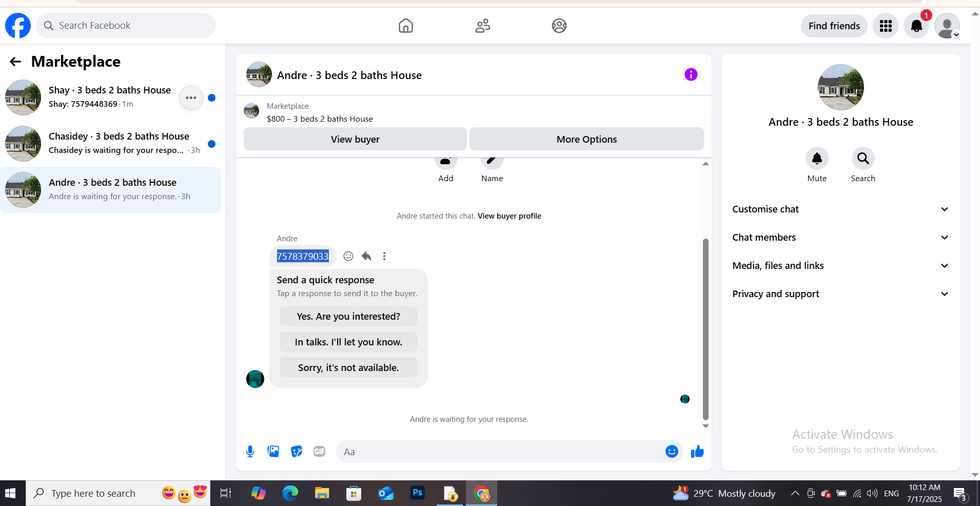Open the purple conversation info icon
The height and width of the screenshot is (506, 980).
pos(691,74)
